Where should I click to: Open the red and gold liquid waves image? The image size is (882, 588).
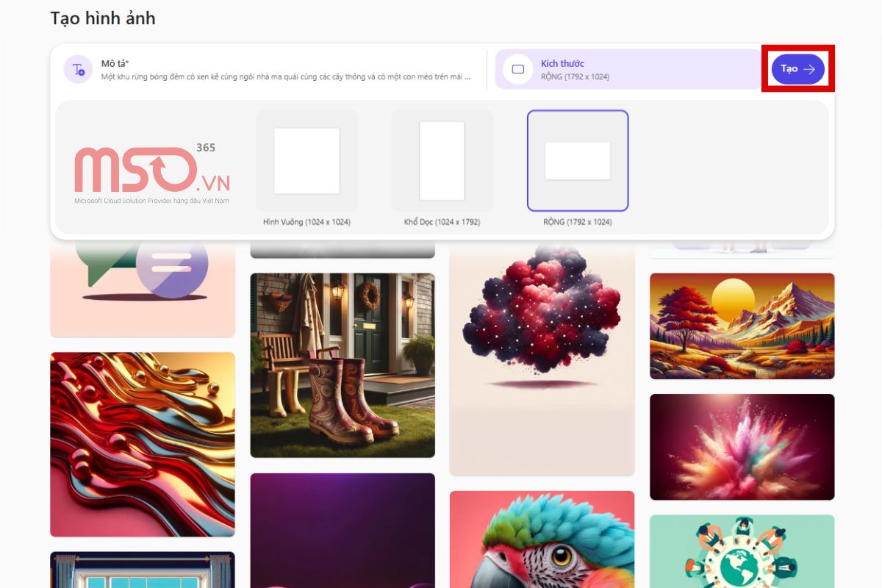point(143,445)
